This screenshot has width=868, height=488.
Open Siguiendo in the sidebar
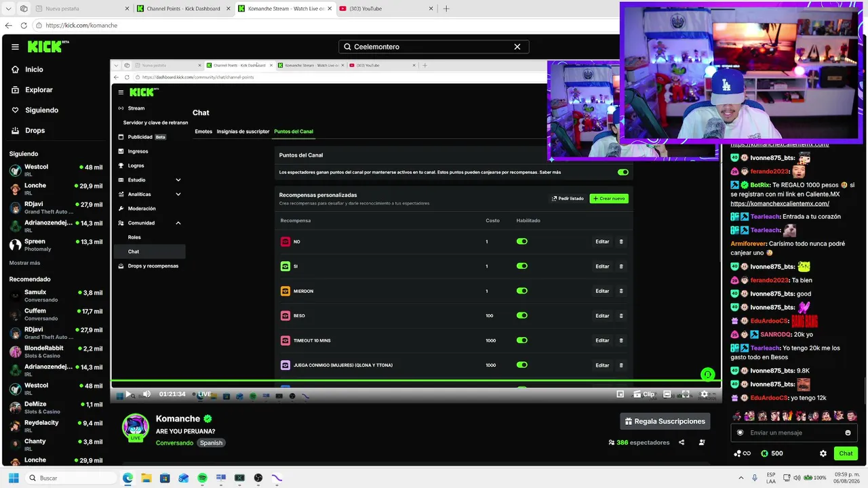pos(35,110)
